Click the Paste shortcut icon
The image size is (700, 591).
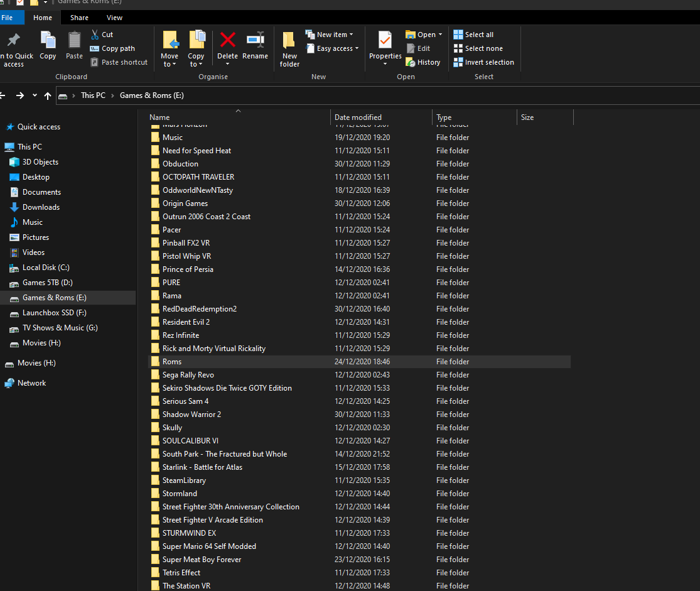[x=94, y=62]
